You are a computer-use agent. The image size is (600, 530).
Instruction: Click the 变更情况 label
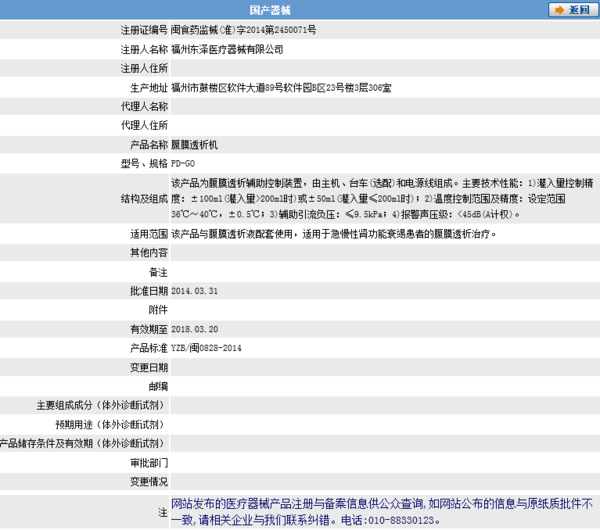tap(149, 481)
